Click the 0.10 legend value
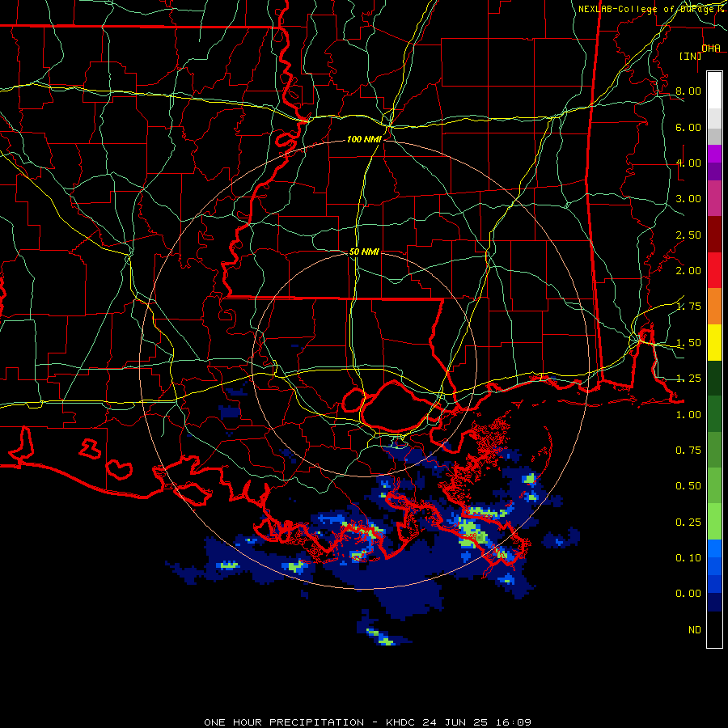This screenshot has height=728, width=728. (x=688, y=558)
